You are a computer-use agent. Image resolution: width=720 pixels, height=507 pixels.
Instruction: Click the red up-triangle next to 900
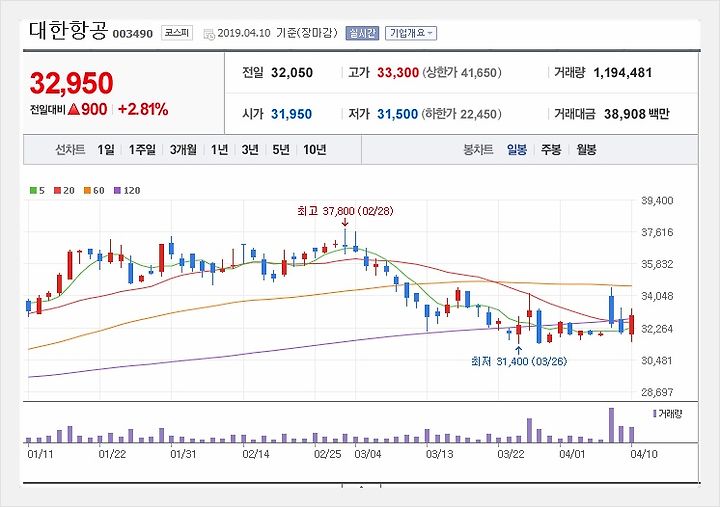[73, 109]
